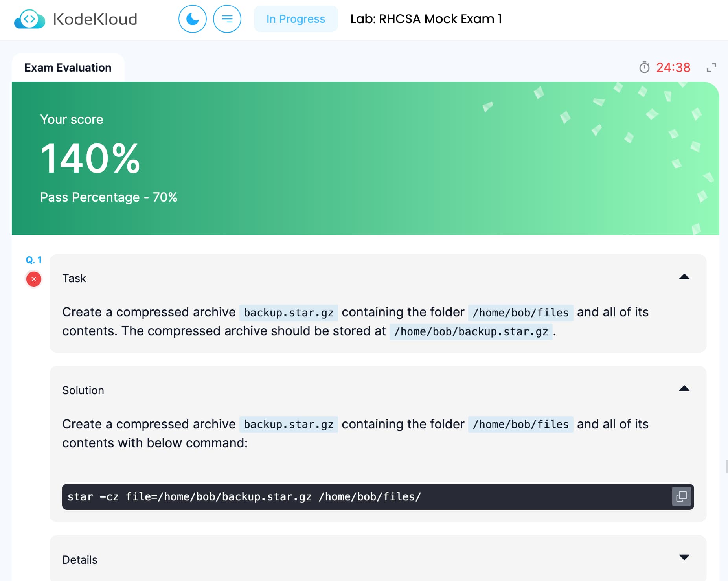
Task: Click the stopwatch timer icon
Action: point(644,68)
